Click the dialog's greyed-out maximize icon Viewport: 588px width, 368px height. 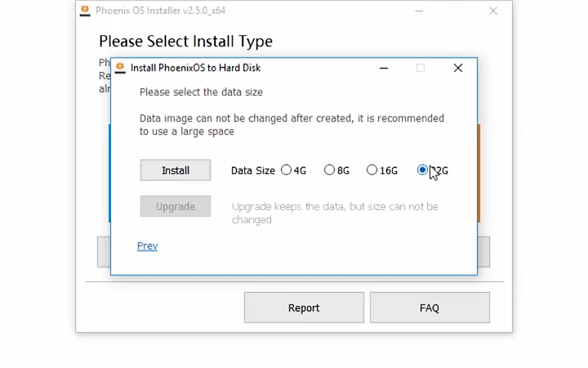click(x=421, y=68)
